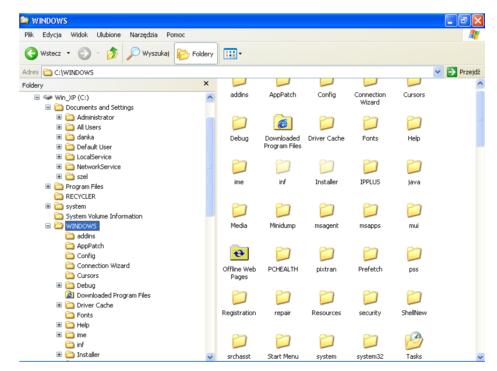
Task: Open the Wstecz history dropdown arrow
Action: (x=68, y=53)
